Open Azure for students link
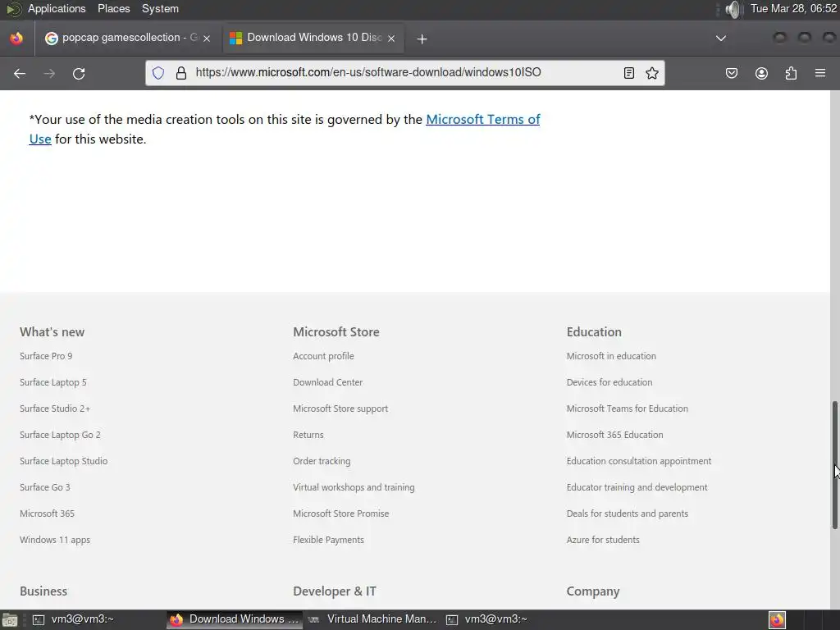840x630 pixels. click(603, 540)
